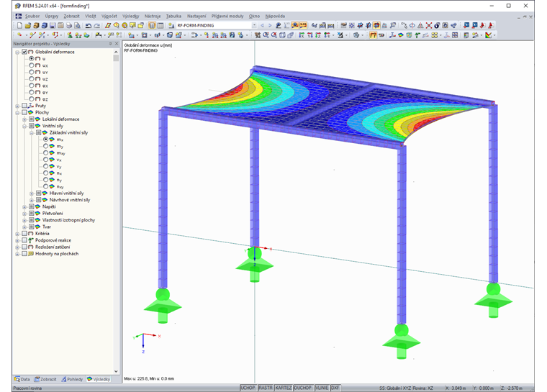The height and width of the screenshot is (392, 547).
Task: Click the zoom window magnifier icon
Action: pos(266,35)
